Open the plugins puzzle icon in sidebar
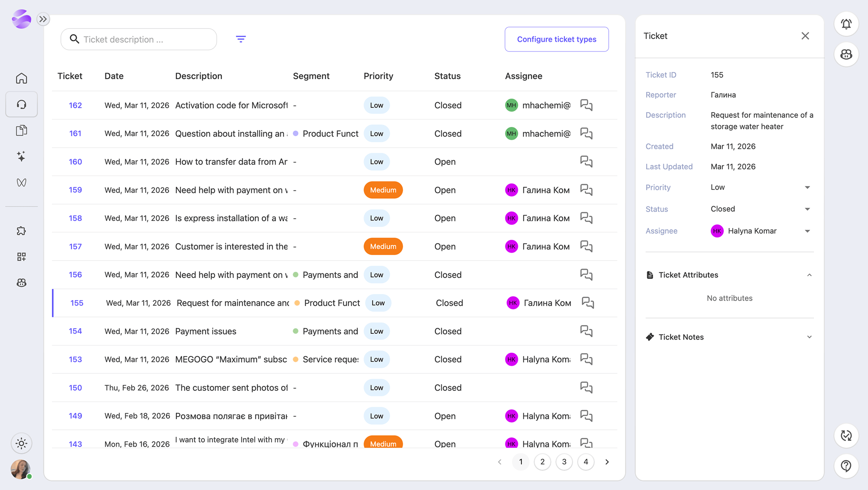The width and height of the screenshot is (868, 490). tap(22, 231)
